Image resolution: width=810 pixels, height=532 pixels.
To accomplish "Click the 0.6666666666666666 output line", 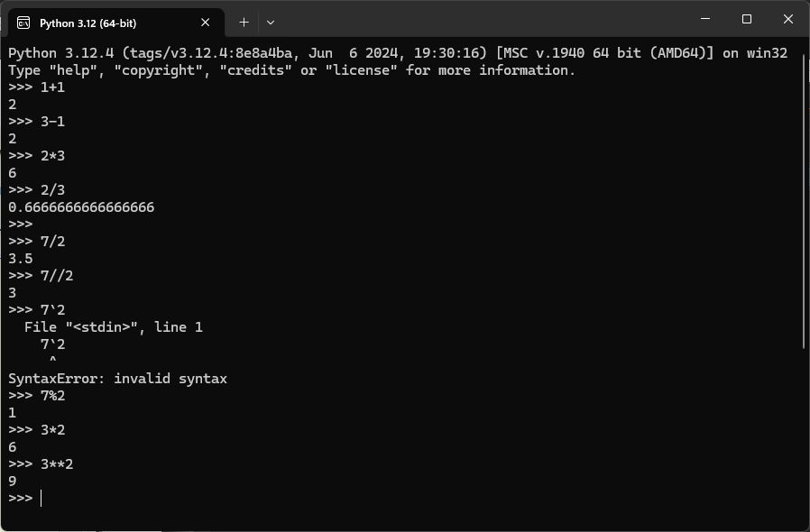I will [81, 207].
